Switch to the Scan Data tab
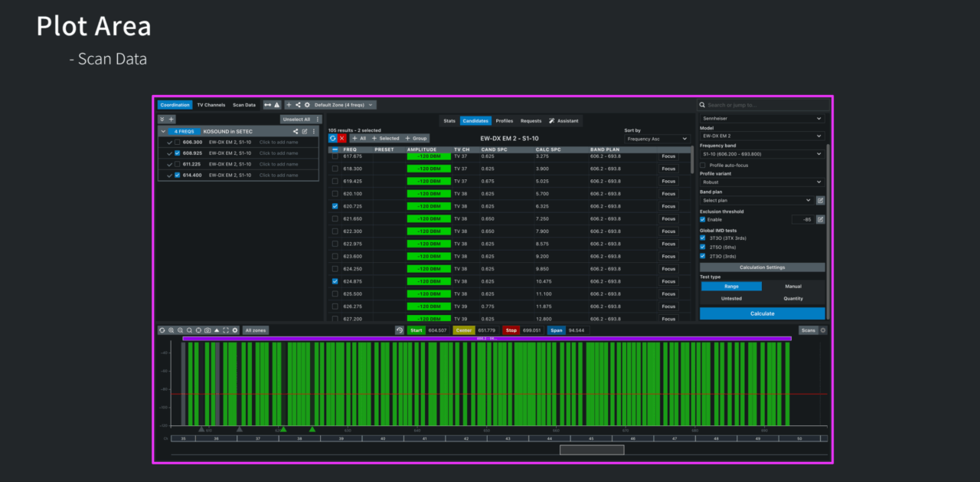Image resolution: width=980 pixels, height=482 pixels. coord(244,105)
